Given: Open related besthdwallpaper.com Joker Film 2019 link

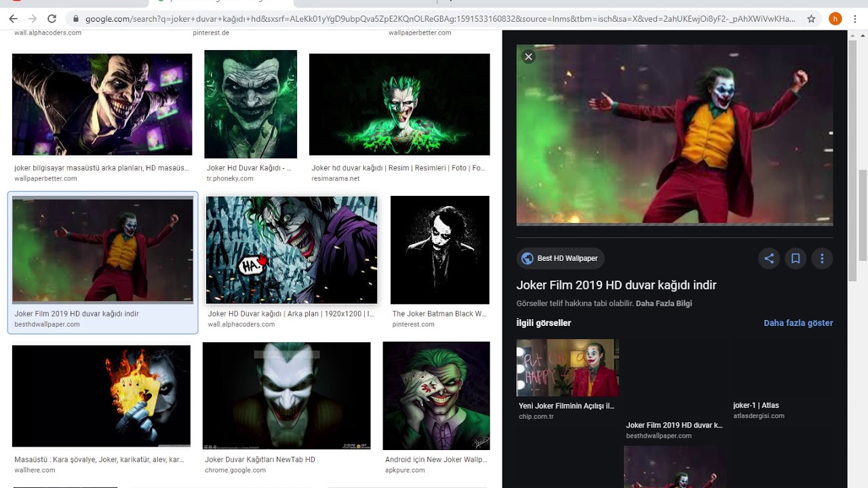Looking at the screenshot, I should click(674, 425).
